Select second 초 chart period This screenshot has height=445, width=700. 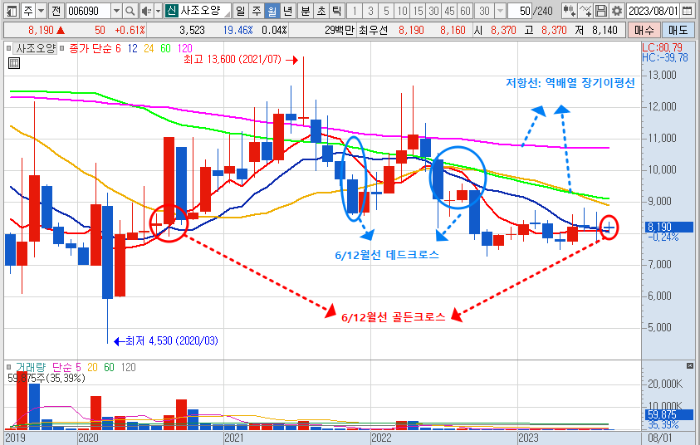tap(321, 10)
